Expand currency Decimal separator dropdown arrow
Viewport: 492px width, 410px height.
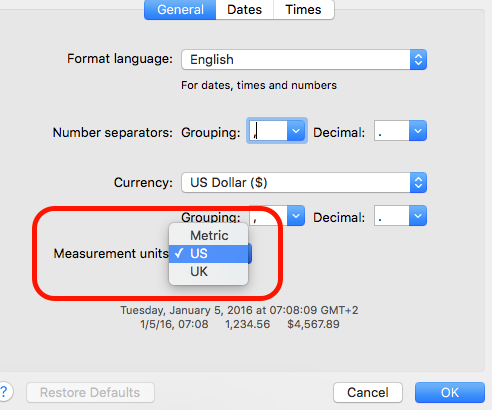(x=418, y=216)
